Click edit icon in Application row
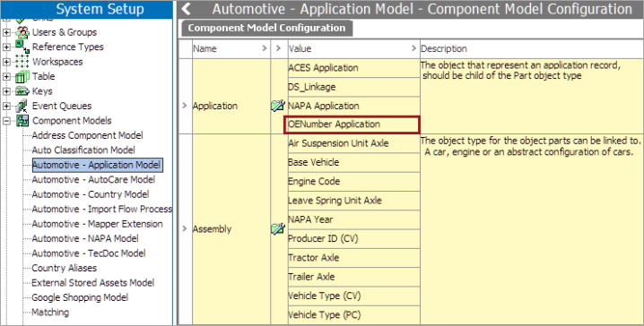The height and width of the screenshot is (326, 644). point(278,106)
